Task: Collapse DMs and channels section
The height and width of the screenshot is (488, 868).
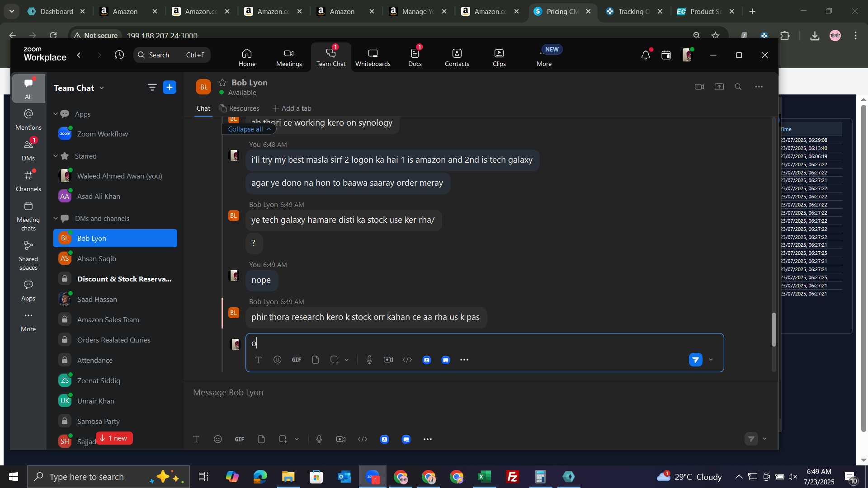Action: [56, 218]
